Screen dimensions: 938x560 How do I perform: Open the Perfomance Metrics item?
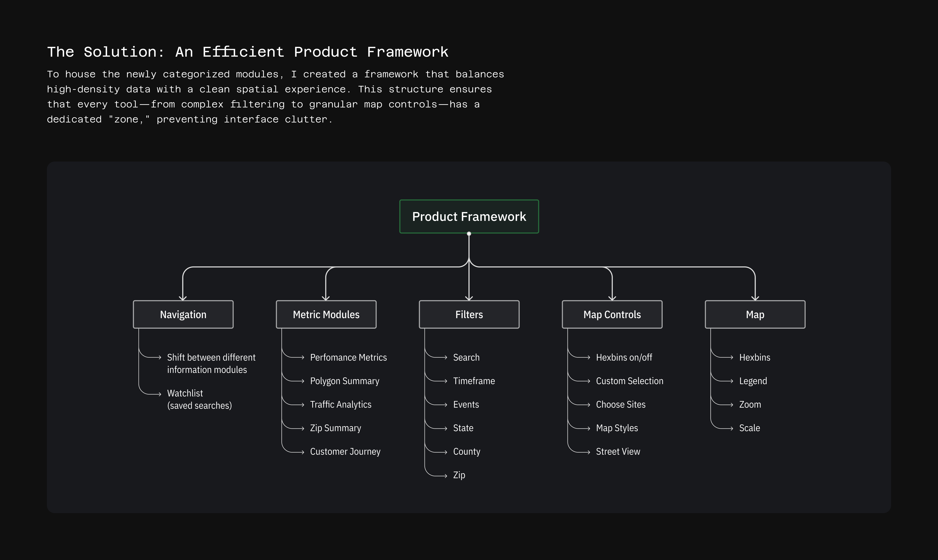(348, 357)
